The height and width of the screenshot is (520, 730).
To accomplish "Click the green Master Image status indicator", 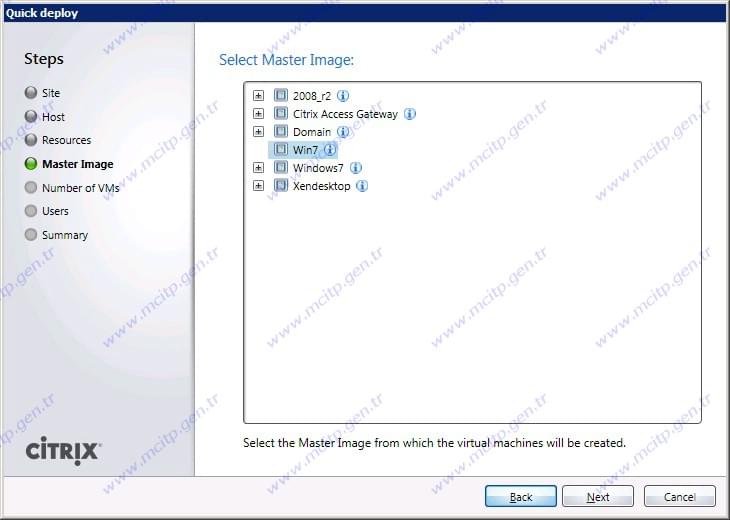I will click(x=31, y=163).
